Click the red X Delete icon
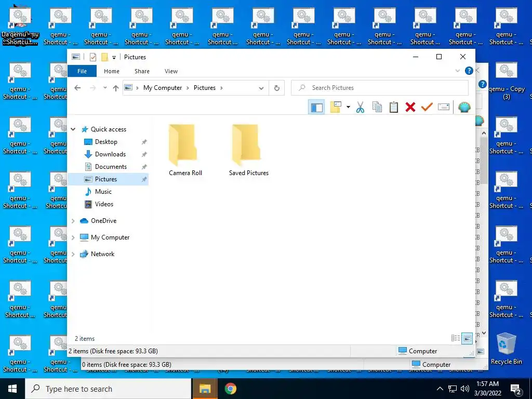Viewport: 532px width, 399px height. [410, 107]
